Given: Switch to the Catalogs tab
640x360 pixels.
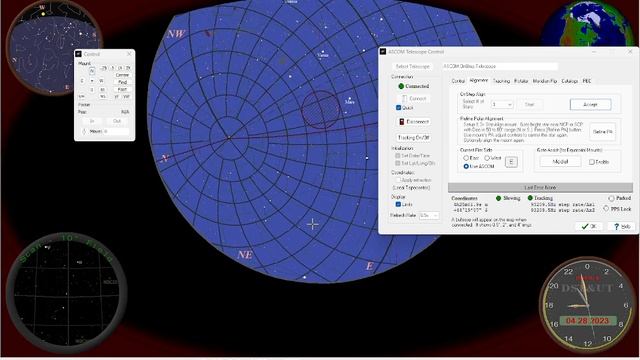Looking at the screenshot, I should click(569, 81).
